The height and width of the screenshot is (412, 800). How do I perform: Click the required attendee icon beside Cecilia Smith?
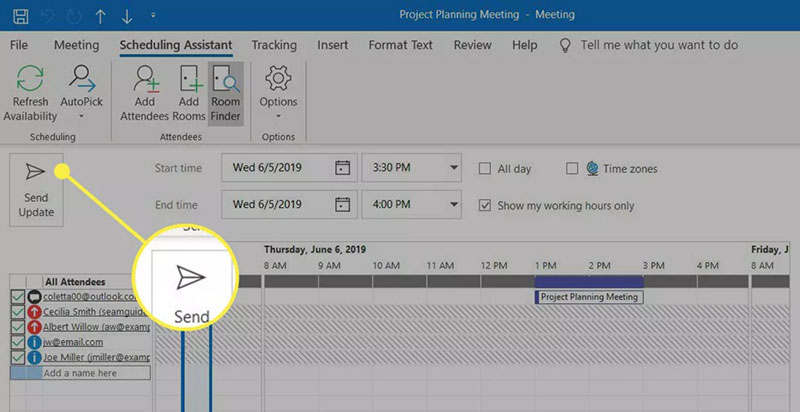[x=34, y=312]
